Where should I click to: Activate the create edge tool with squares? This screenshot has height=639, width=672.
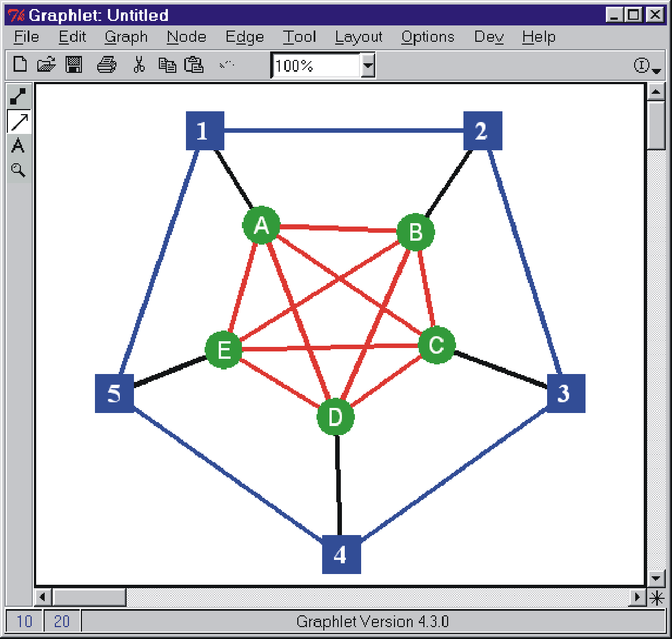click(18, 97)
